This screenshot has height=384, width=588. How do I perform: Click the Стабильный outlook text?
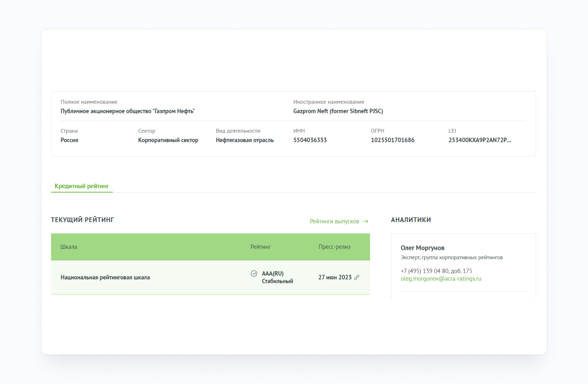277,281
